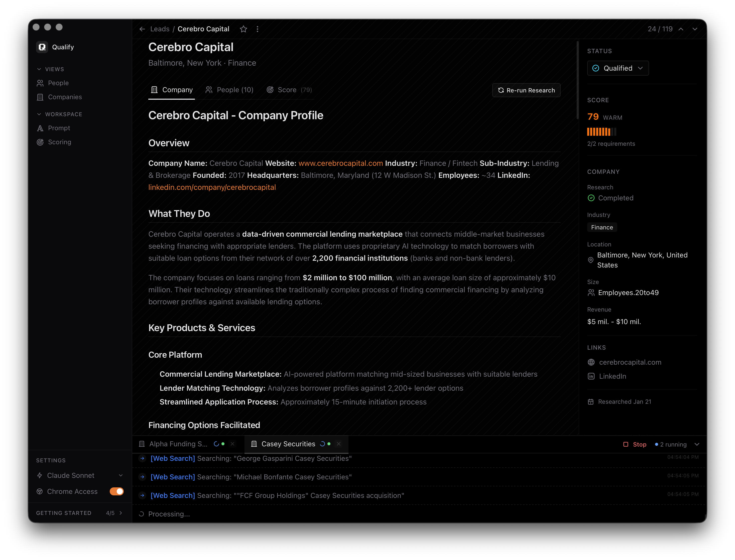Collapse the WORKSPACE section
Screen dimensions: 735x560
tap(59, 114)
